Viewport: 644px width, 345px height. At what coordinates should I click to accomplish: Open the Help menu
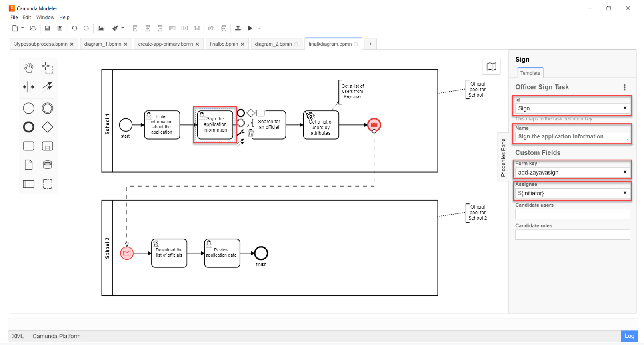click(x=64, y=18)
